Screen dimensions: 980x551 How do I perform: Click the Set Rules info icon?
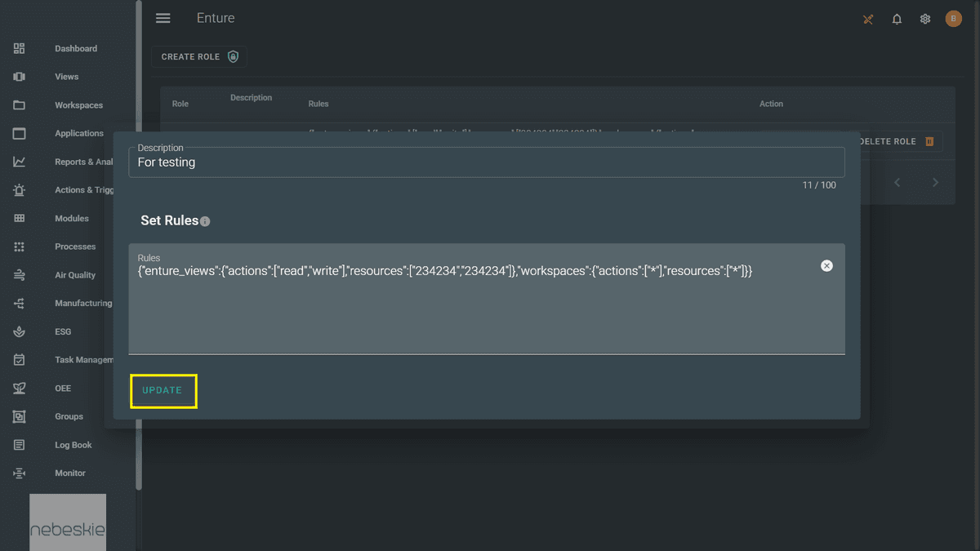(x=204, y=220)
